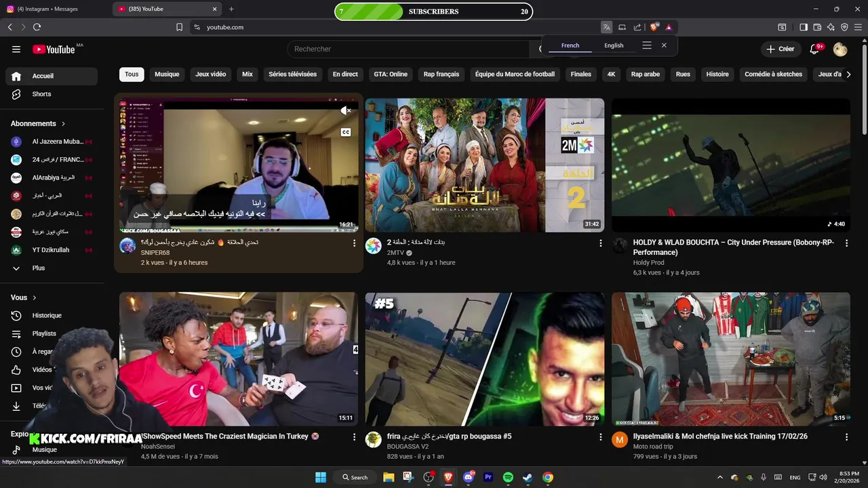The width and height of the screenshot is (868, 488).
Task: Bookmark this page icon
Action: pyautogui.click(x=179, y=27)
